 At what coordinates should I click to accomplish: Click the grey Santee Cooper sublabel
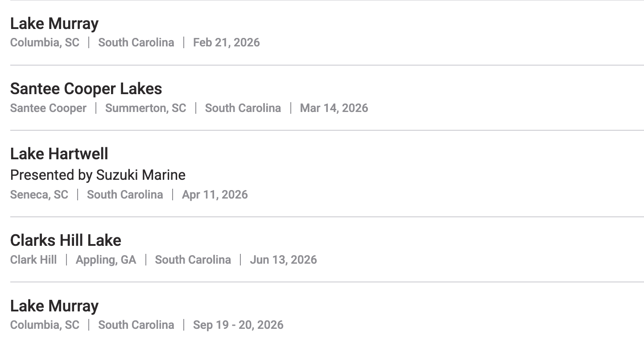pyautogui.click(x=48, y=108)
